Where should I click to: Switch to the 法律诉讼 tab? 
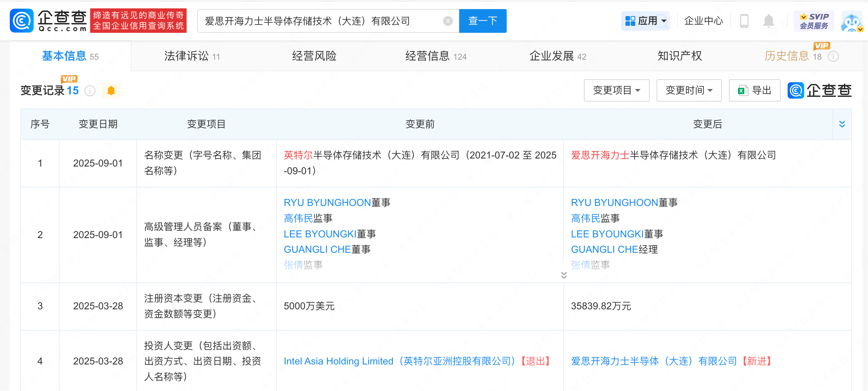192,56
